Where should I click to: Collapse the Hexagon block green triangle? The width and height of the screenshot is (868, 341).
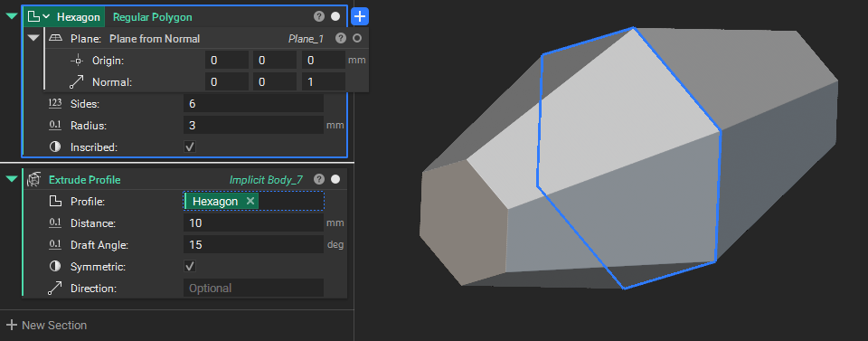[12, 16]
